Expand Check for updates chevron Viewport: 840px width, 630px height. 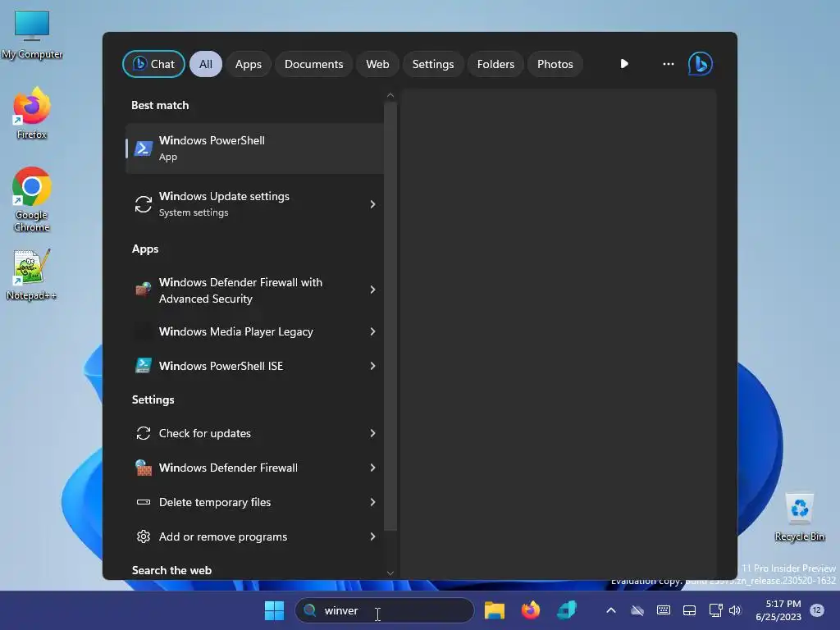(x=372, y=433)
